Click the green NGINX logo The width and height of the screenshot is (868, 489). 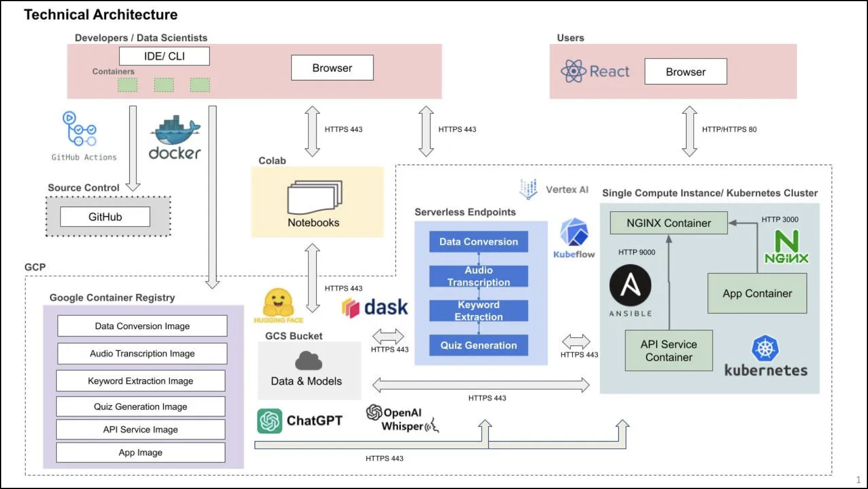click(787, 247)
